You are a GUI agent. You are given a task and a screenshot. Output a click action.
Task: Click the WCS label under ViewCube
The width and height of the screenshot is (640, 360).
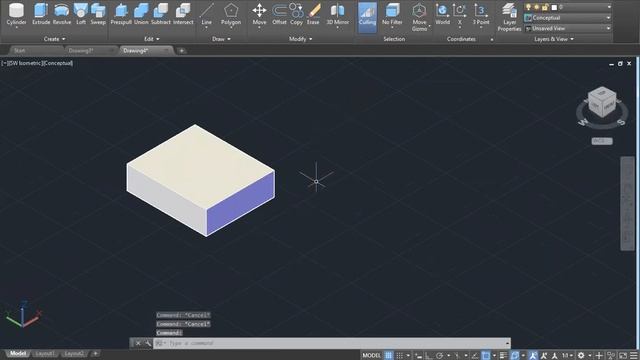click(x=602, y=141)
